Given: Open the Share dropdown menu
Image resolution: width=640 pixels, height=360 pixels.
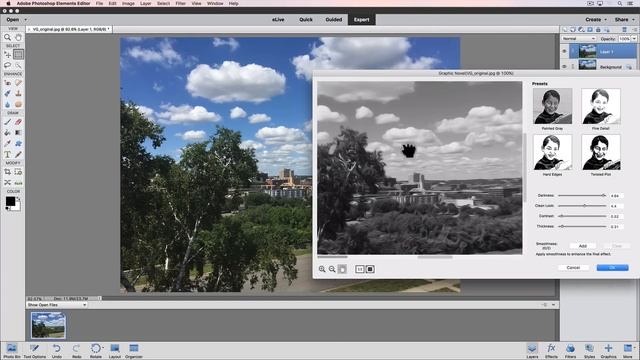Looking at the screenshot, I should pos(624,20).
